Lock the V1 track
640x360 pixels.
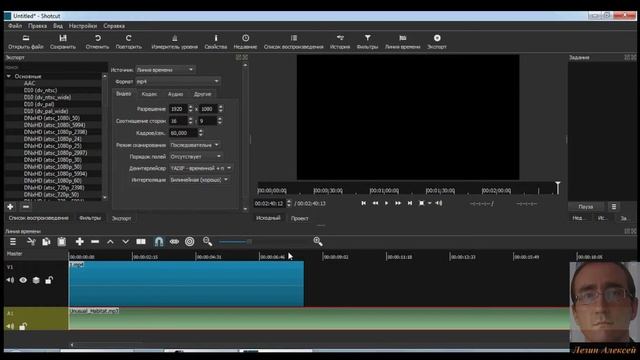tap(49, 280)
